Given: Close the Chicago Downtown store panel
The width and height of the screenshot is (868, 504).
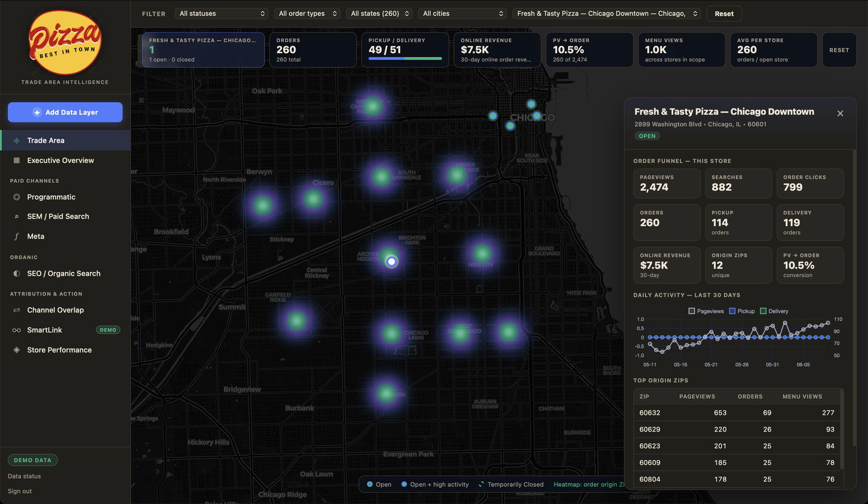Looking at the screenshot, I should point(840,114).
